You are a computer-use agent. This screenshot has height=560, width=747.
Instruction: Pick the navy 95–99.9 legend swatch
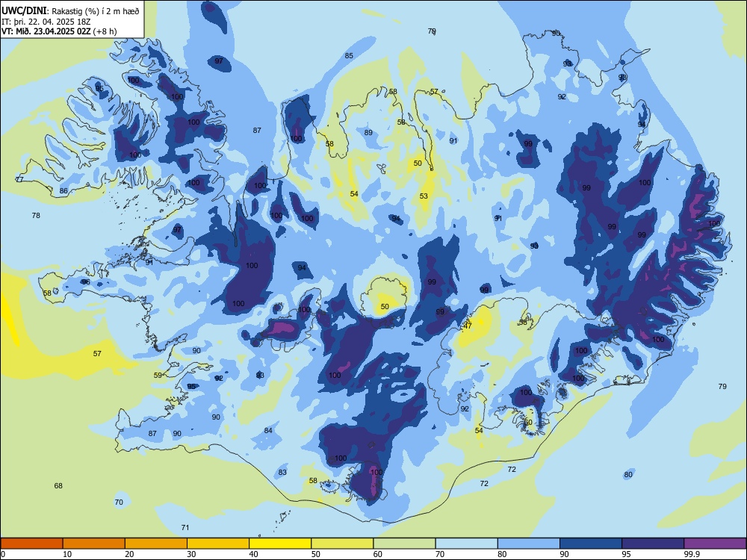[x=653, y=544]
